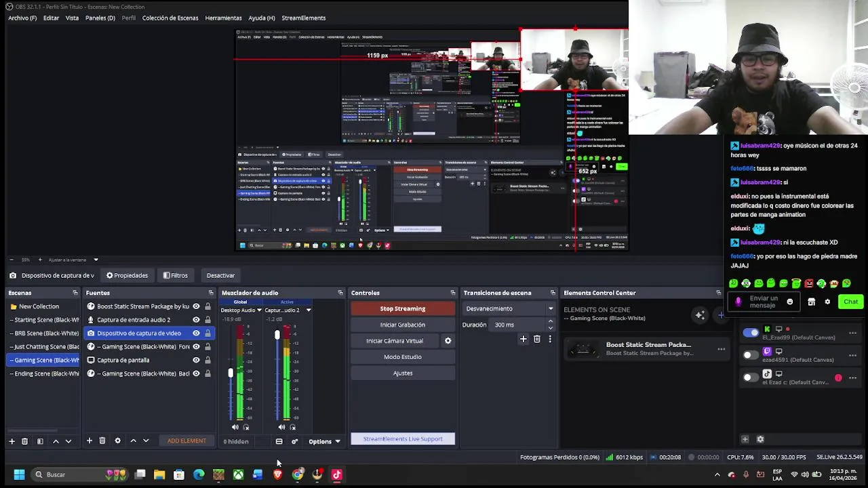Open Brave browser from the taskbar
Viewport: 868px width, 488px height.
277,474
